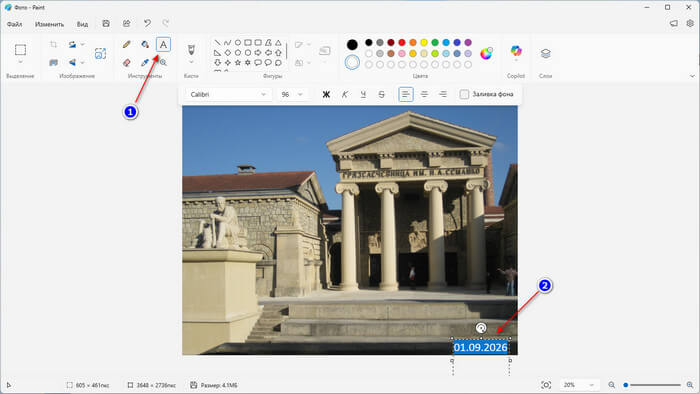The height and width of the screenshot is (394, 700).
Task: Open the Rotate dropdown arrow
Action: [x=82, y=44]
